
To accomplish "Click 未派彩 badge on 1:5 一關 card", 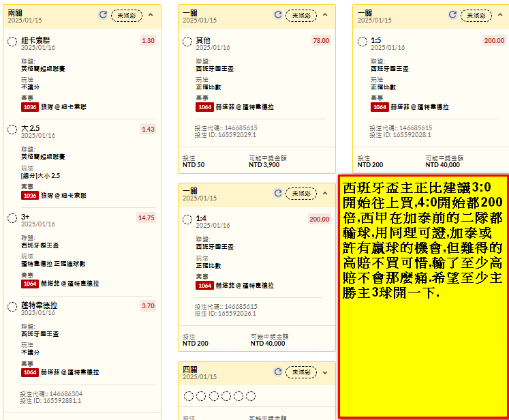I will tap(476, 15).
